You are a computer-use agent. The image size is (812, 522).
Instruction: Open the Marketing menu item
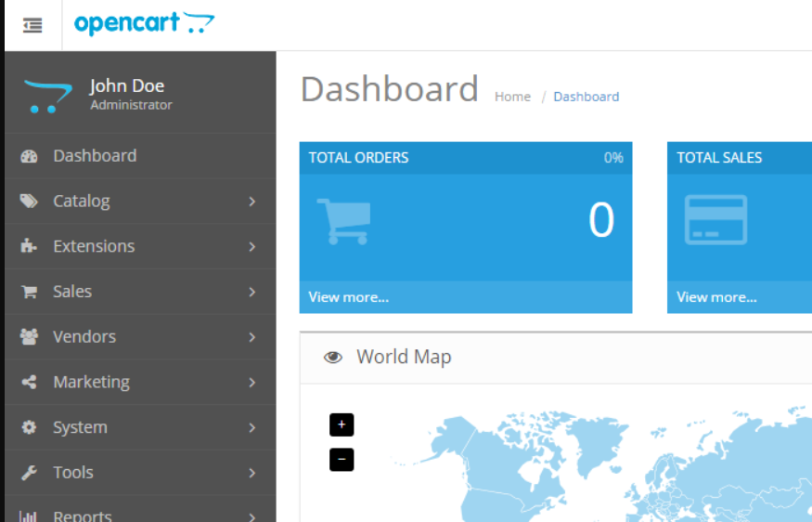pyautogui.click(x=91, y=382)
